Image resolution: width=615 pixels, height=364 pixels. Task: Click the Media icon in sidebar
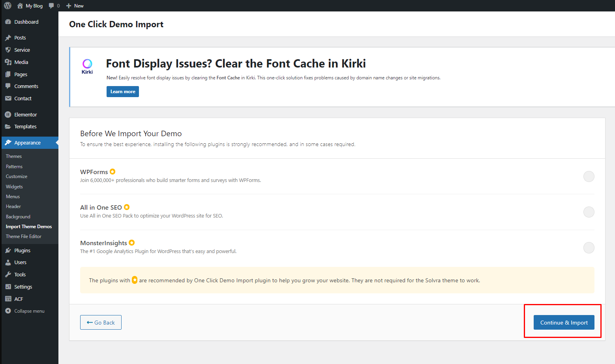8,62
